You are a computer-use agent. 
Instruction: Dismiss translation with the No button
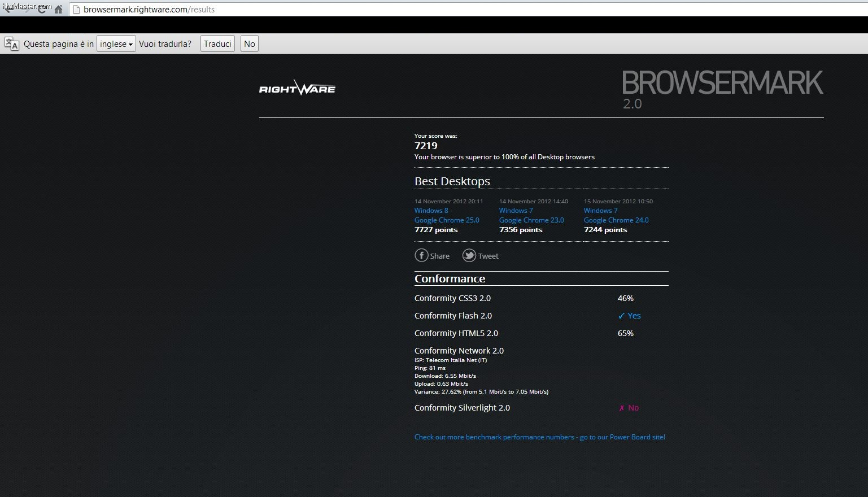pyautogui.click(x=250, y=44)
